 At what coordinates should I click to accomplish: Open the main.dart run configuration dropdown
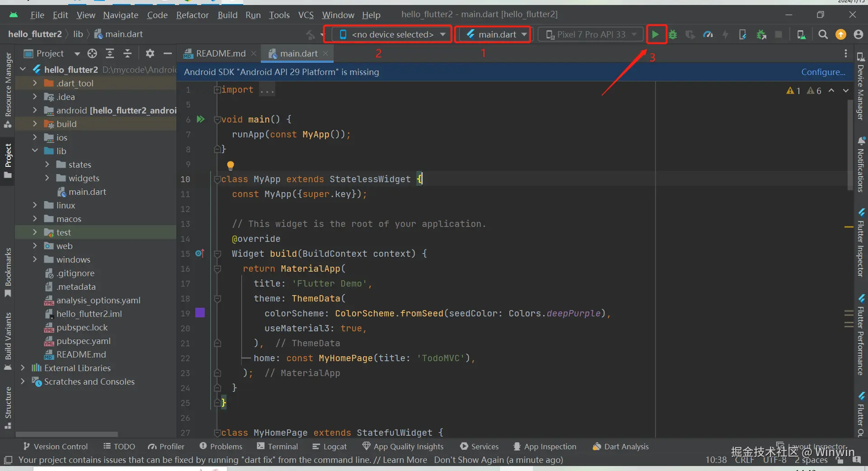[496, 34]
